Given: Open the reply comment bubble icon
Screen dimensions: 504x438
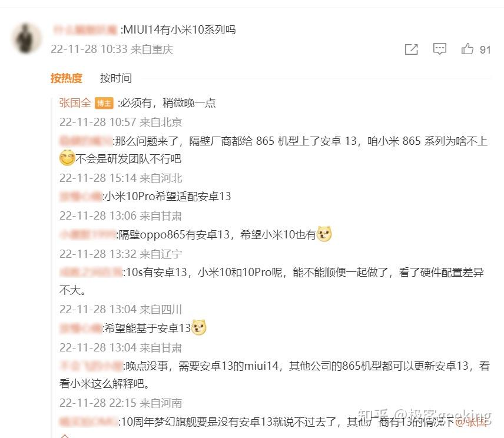Looking at the screenshot, I should click(439, 49).
